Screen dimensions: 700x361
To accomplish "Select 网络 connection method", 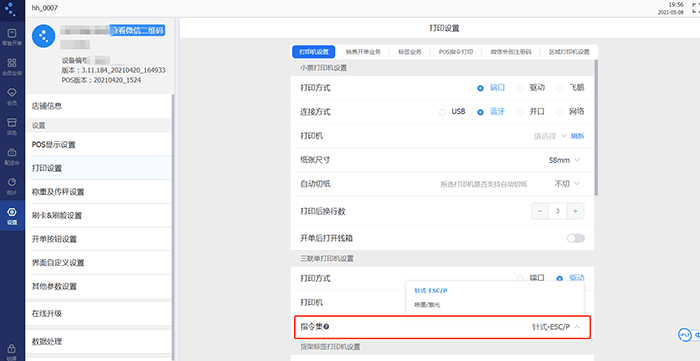I will (570, 112).
